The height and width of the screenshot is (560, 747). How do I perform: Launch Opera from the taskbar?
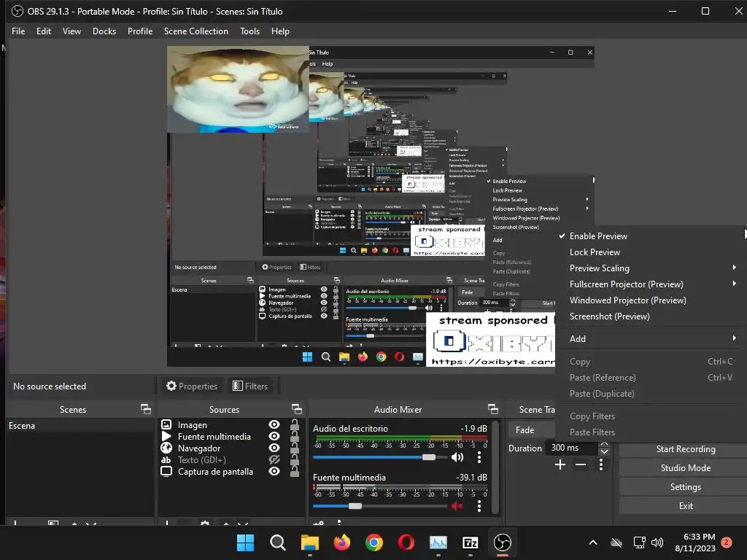click(406, 542)
